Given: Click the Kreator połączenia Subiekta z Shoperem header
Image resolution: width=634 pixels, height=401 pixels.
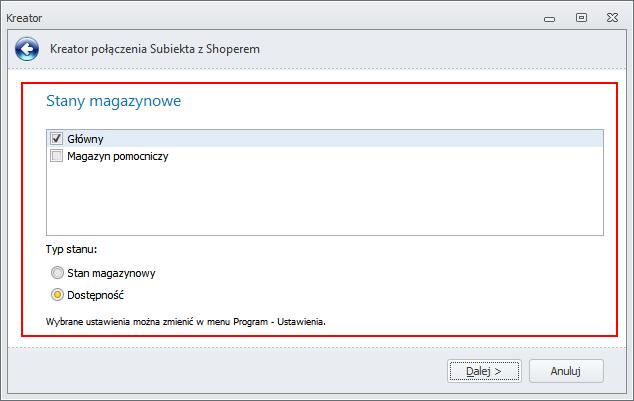Looking at the screenshot, I should 155,49.
